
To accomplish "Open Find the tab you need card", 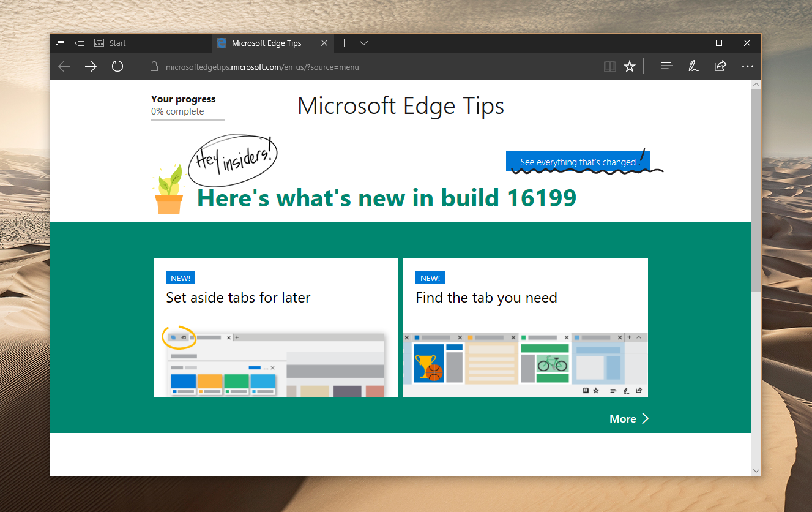I will tap(526, 328).
